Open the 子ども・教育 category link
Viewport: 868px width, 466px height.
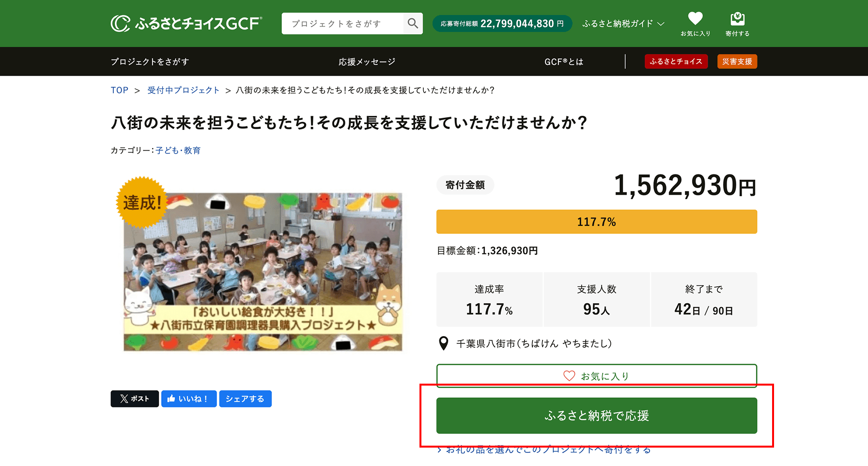[x=178, y=150]
